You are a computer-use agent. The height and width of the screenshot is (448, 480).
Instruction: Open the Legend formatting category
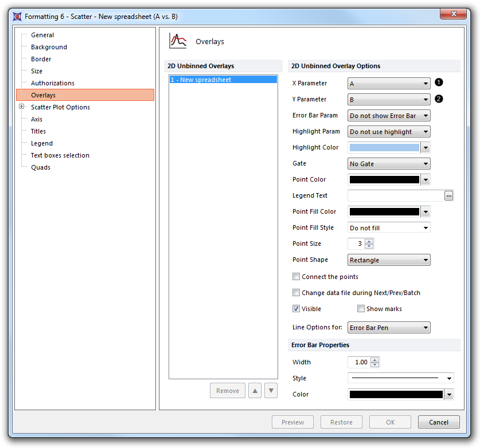pos(41,143)
